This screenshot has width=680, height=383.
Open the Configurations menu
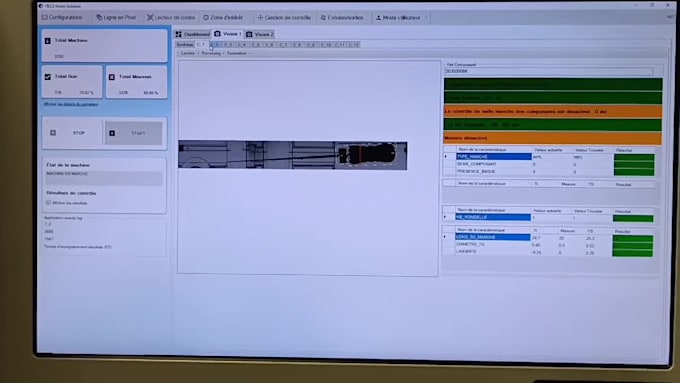pos(62,17)
